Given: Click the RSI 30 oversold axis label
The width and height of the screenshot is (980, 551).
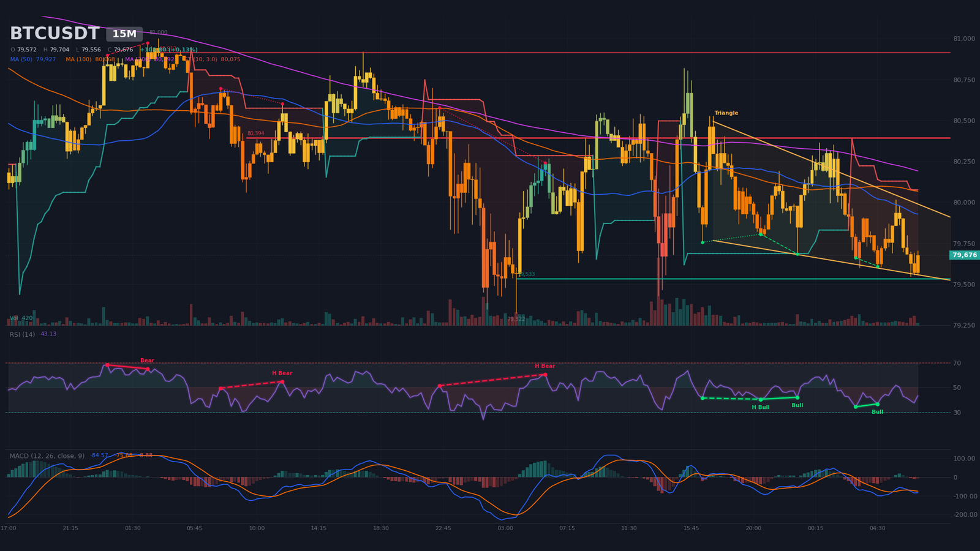Looking at the screenshot, I should pyautogui.click(x=957, y=413).
